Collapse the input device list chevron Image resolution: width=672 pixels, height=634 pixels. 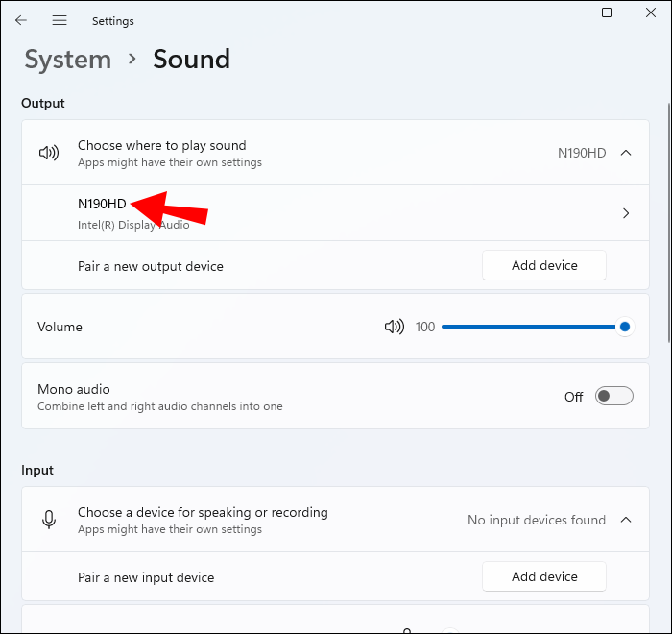pyautogui.click(x=626, y=520)
